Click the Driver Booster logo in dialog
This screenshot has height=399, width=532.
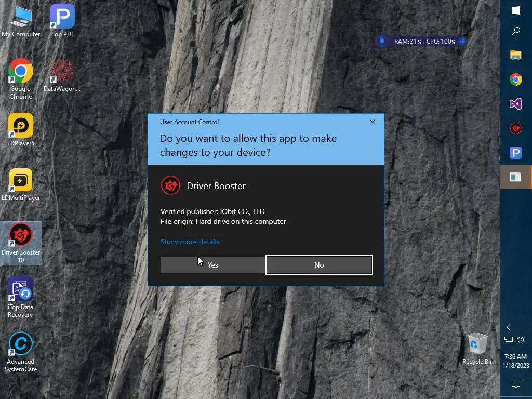tap(170, 185)
